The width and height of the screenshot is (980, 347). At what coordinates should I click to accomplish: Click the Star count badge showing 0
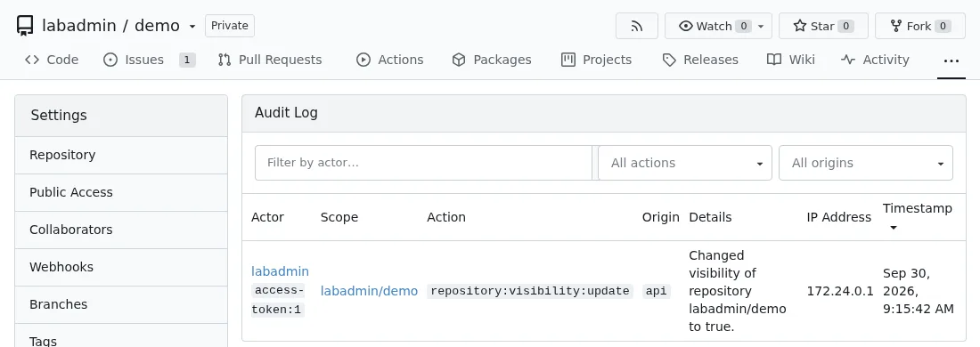[x=845, y=26]
